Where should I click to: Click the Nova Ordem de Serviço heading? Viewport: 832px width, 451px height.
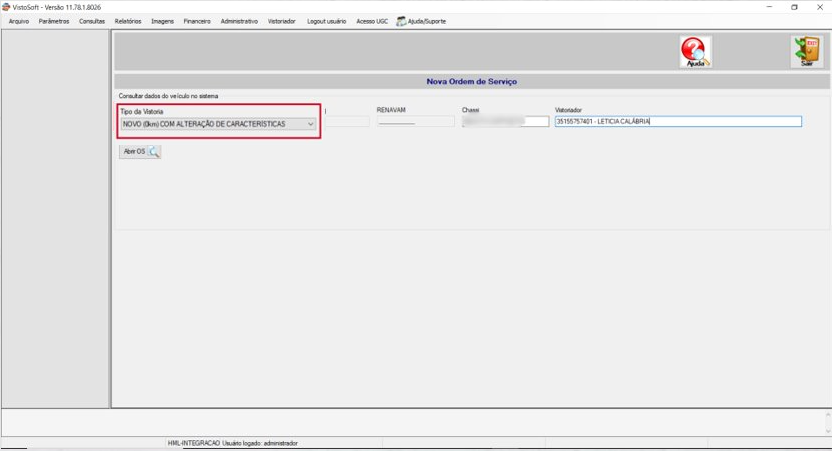[x=472, y=82]
